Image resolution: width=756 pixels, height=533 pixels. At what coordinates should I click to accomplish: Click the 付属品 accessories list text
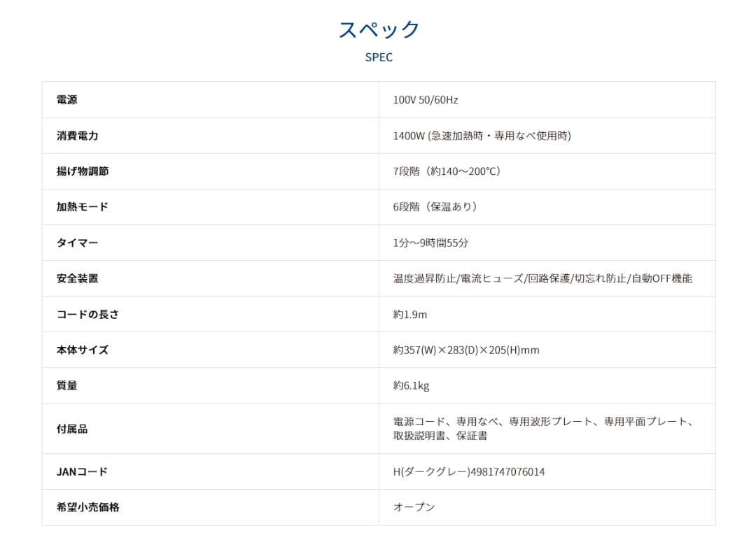[543, 428]
